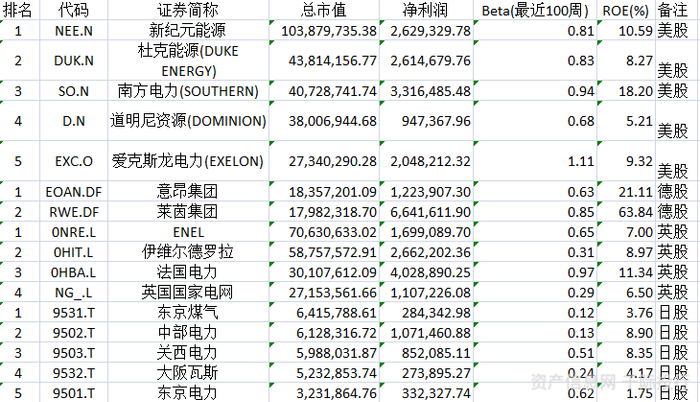Click the D.N code cell
This screenshot has height=402, width=700.
[x=74, y=121]
